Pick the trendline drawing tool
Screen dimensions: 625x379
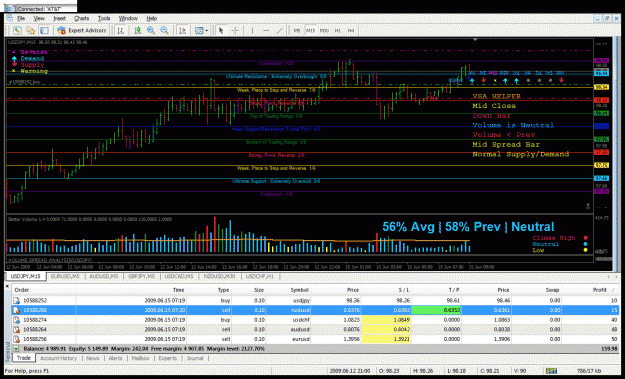pos(280,30)
